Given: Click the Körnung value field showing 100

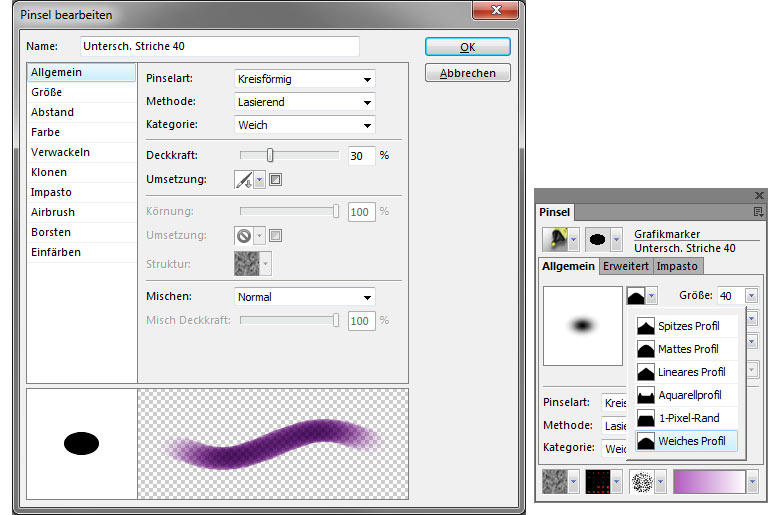Looking at the screenshot, I should pyautogui.click(x=361, y=212).
